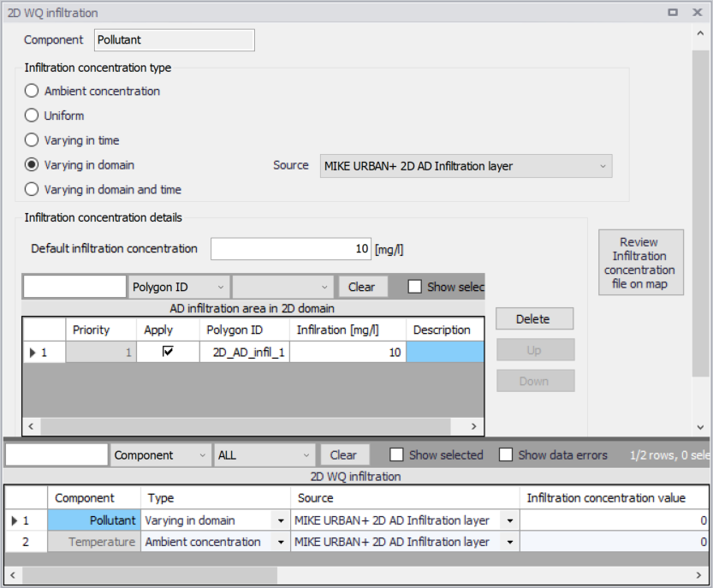Select the Pollutant component cell
Image resolution: width=713 pixels, height=588 pixels.
point(94,520)
